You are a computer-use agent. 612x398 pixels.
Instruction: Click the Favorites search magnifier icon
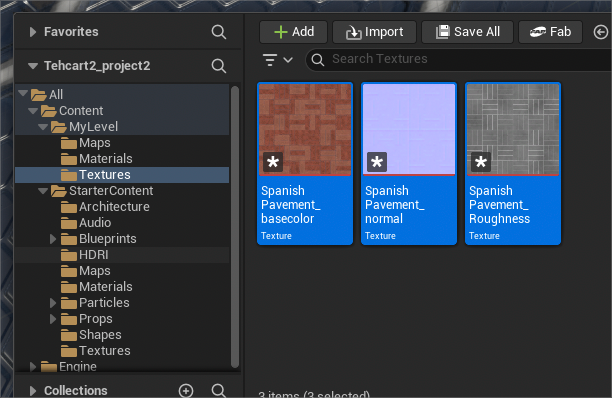tap(219, 32)
